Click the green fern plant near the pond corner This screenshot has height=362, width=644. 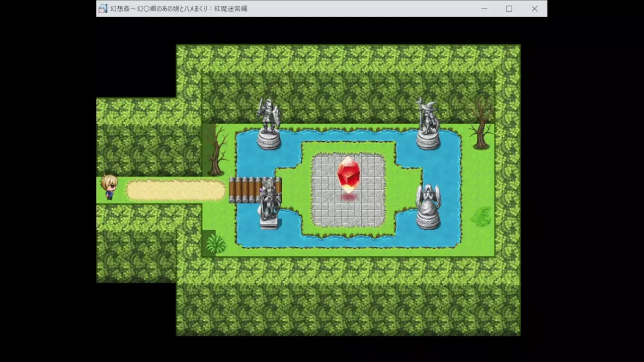(x=216, y=243)
